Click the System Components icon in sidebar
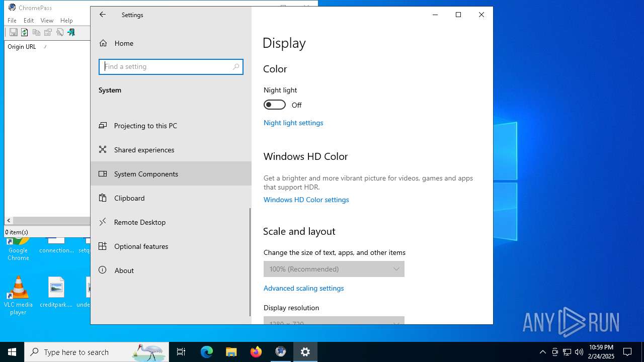This screenshot has width=644, height=362. coord(103,173)
